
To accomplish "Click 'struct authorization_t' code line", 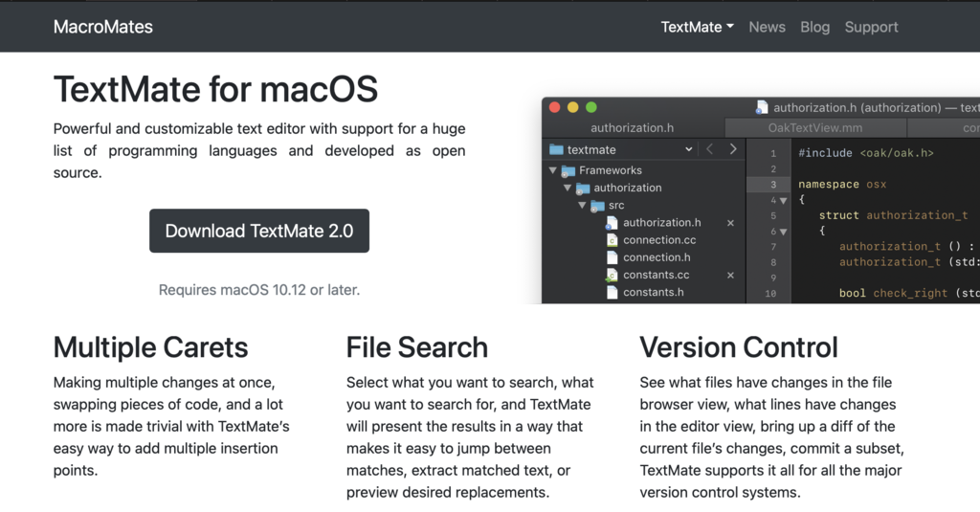I will point(894,215).
